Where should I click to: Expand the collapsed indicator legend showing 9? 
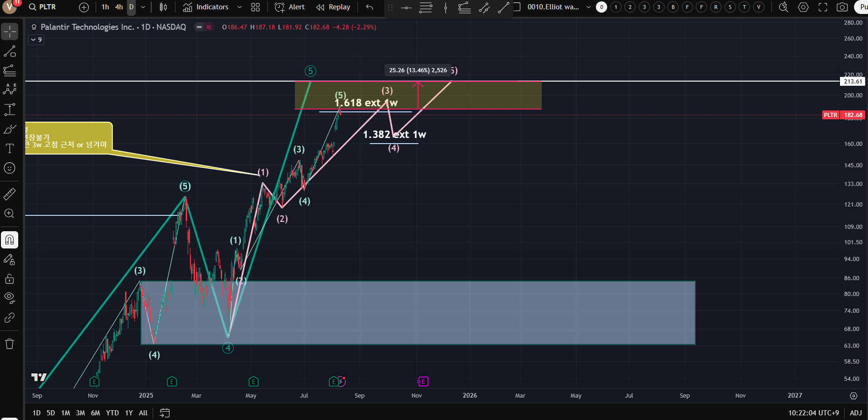[x=36, y=40]
